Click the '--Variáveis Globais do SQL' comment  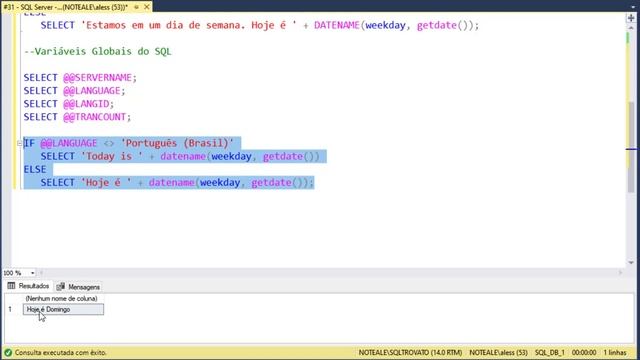98,51
